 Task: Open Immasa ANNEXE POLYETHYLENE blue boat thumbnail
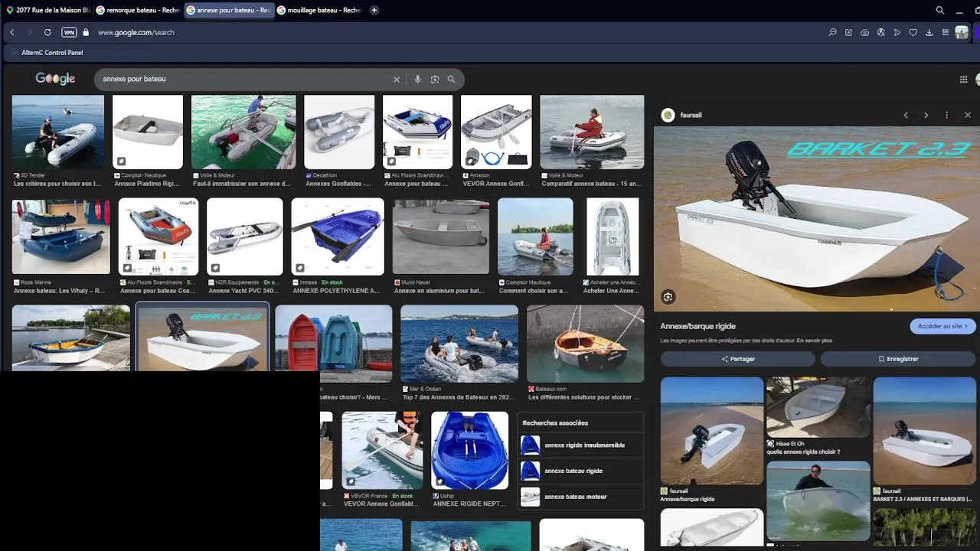[338, 236]
